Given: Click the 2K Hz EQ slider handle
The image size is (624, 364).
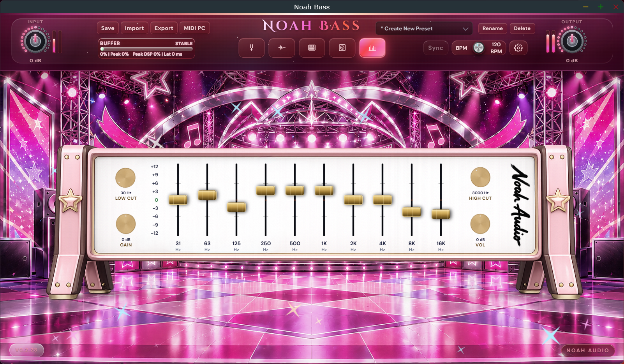Looking at the screenshot, I should [353, 200].
